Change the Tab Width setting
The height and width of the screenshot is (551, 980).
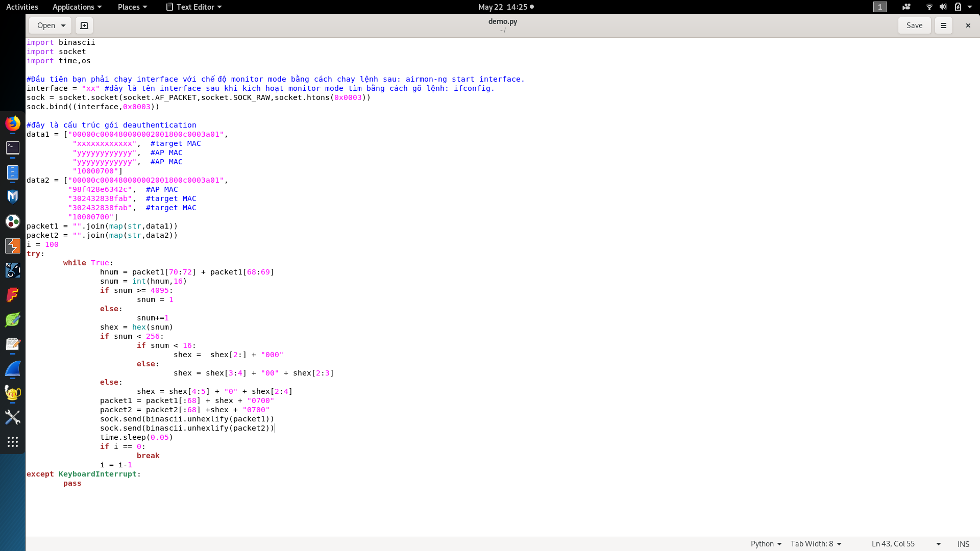(x=816, y=544)
